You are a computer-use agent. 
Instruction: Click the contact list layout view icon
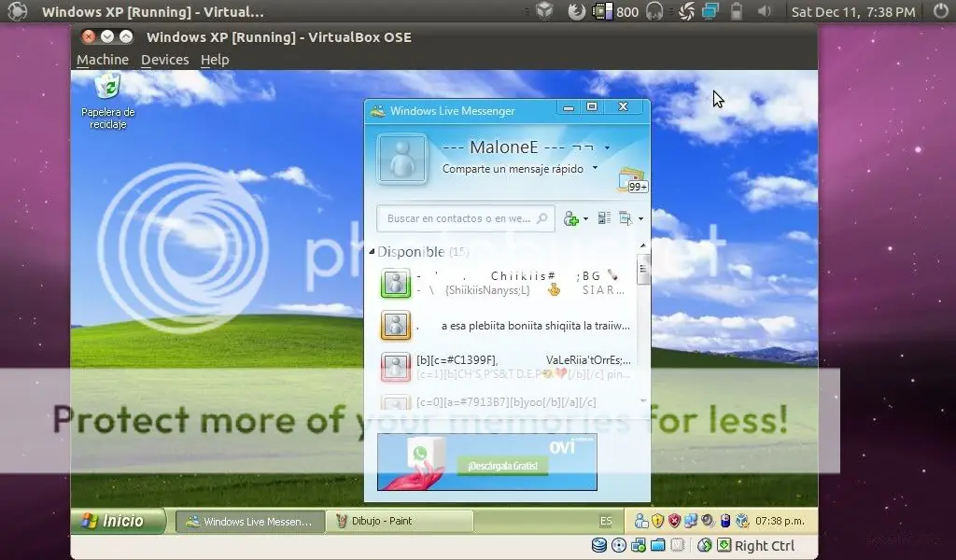[604, 218]
